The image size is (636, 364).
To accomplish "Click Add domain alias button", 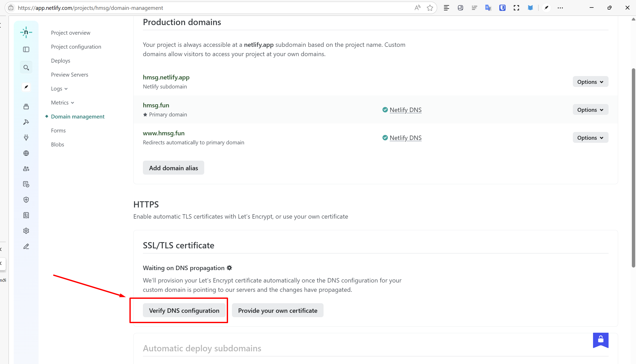I will tap(173, 168).
